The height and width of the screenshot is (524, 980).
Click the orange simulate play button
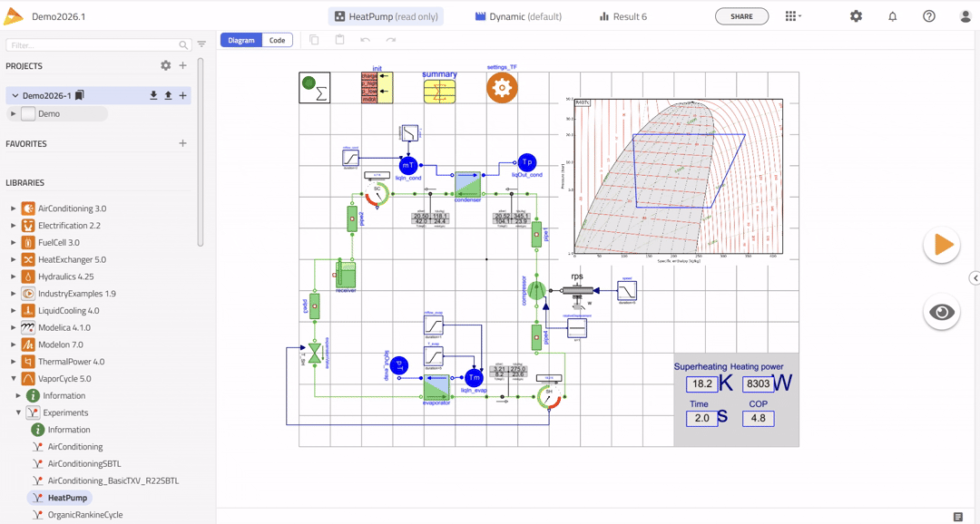(x=942, y=246)
